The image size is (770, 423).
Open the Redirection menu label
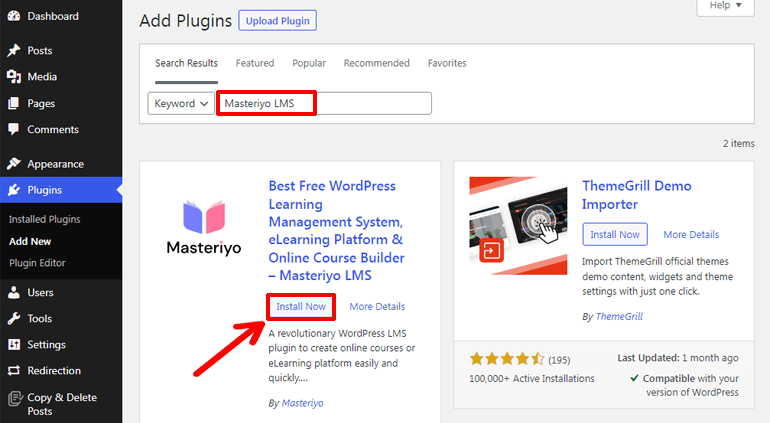click(x=54, y=371)
